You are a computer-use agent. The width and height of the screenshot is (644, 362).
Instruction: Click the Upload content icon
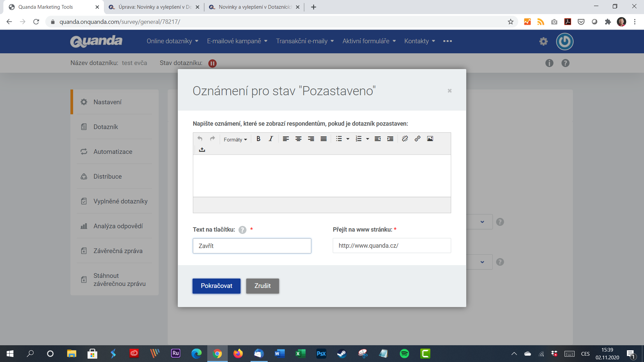(202, 150)
